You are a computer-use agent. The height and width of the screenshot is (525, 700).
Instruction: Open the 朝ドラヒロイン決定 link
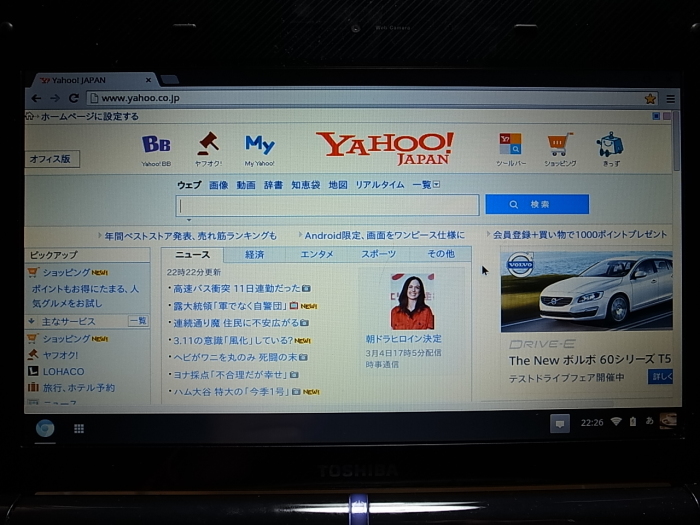point(404,339)
